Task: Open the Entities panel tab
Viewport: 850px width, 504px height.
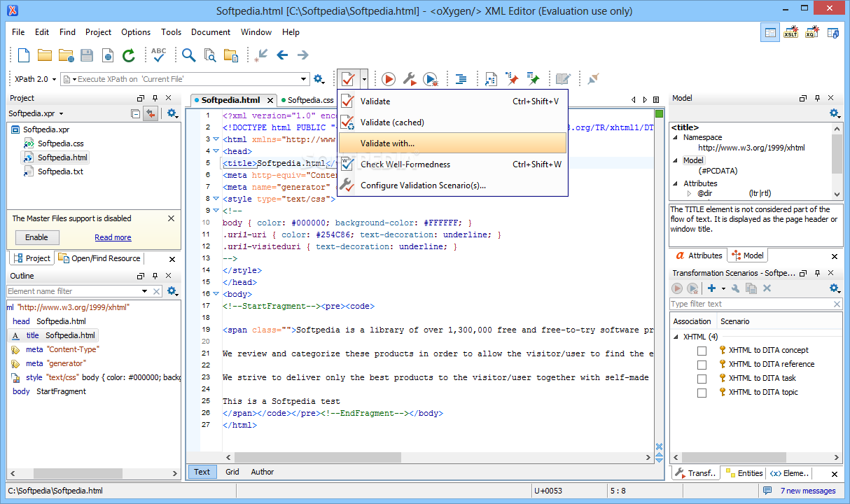Action: [744, 473]
